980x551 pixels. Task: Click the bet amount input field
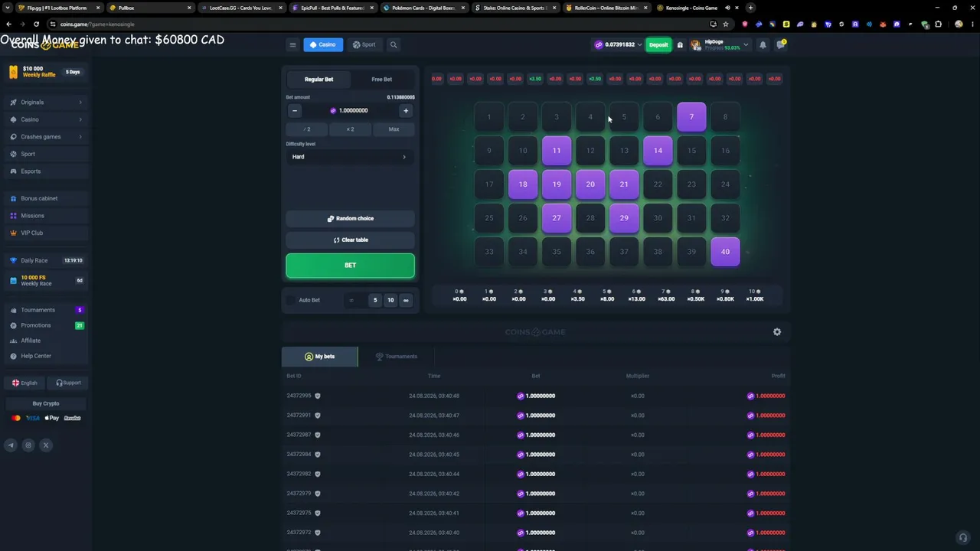coord(350,111)
